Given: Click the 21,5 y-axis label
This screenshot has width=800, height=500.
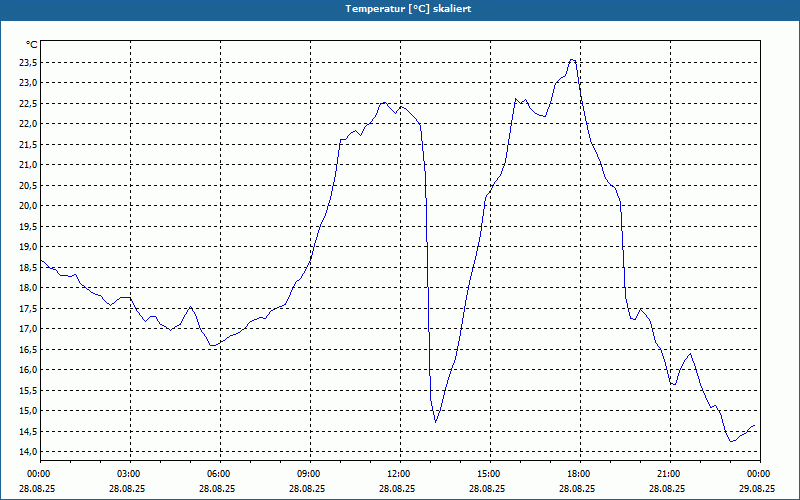Looking at the screenshot, I should [x=29, y=144].
